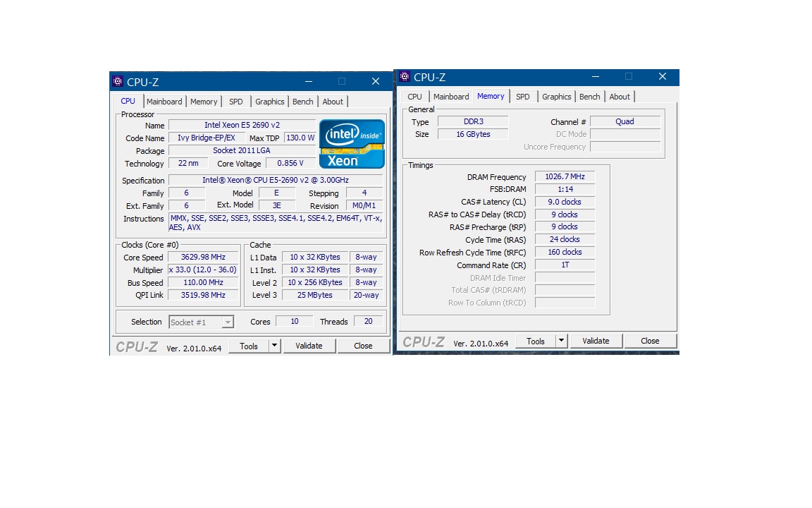
Task: Click Close button in right Memory window
Action: [x=650, y=341]
